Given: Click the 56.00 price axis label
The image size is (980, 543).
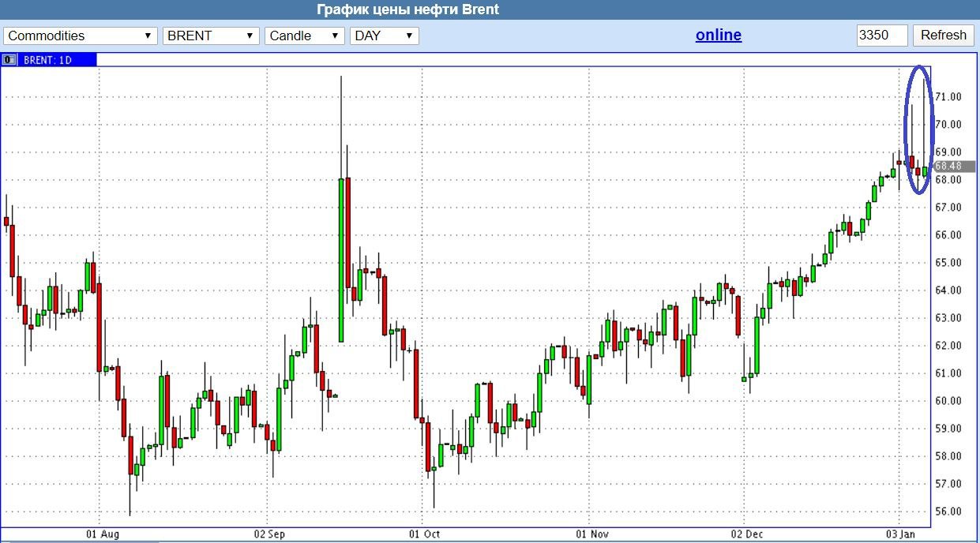Looking at the screenshot, I should (948, 511).
